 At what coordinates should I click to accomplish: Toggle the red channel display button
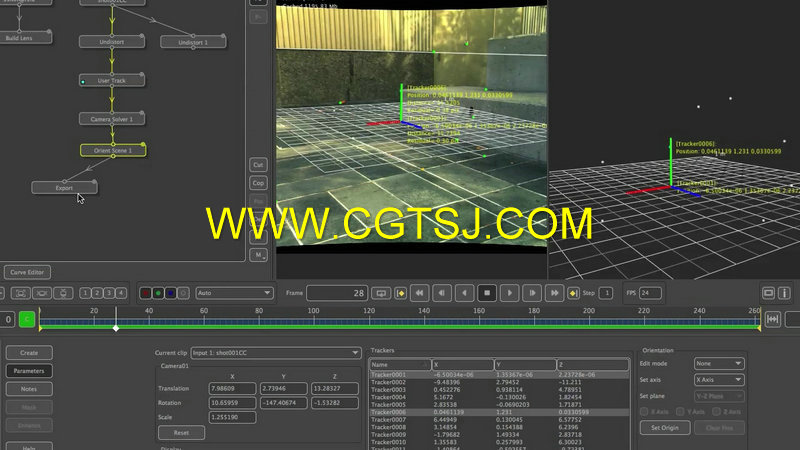145,293
